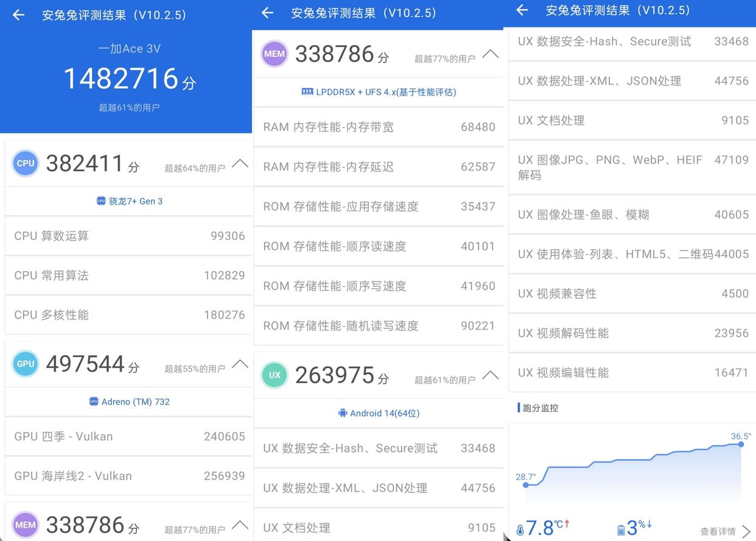Open the LPDDR5X + UFS 4.x link

pos(379,92)
